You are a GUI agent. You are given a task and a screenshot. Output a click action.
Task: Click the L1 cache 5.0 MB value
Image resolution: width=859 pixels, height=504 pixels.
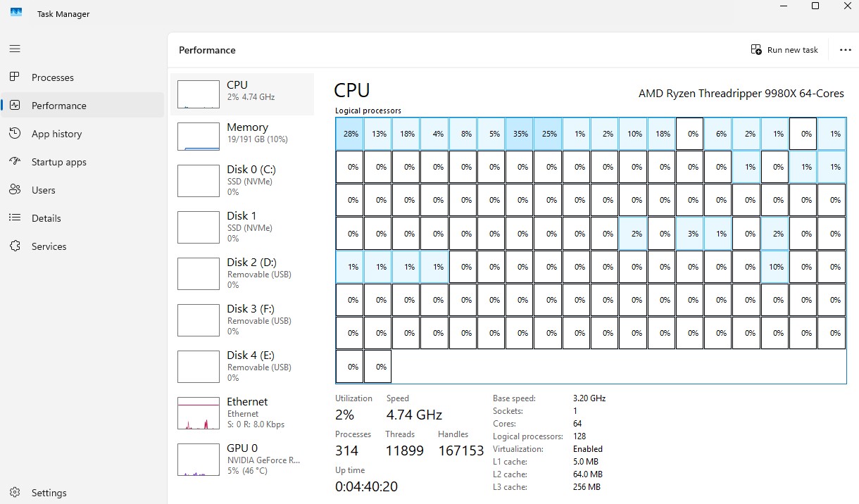pyautogui.click(x=586, y=462)
